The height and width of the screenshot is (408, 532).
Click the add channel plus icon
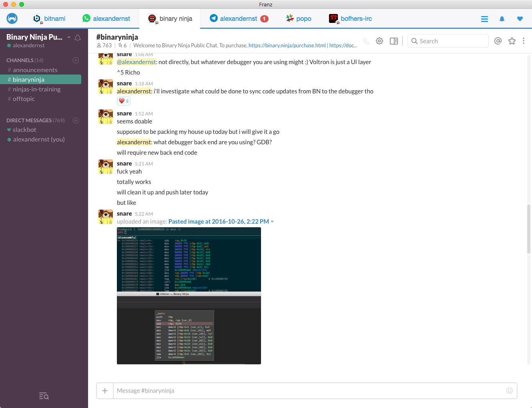[x=76, y=60]
